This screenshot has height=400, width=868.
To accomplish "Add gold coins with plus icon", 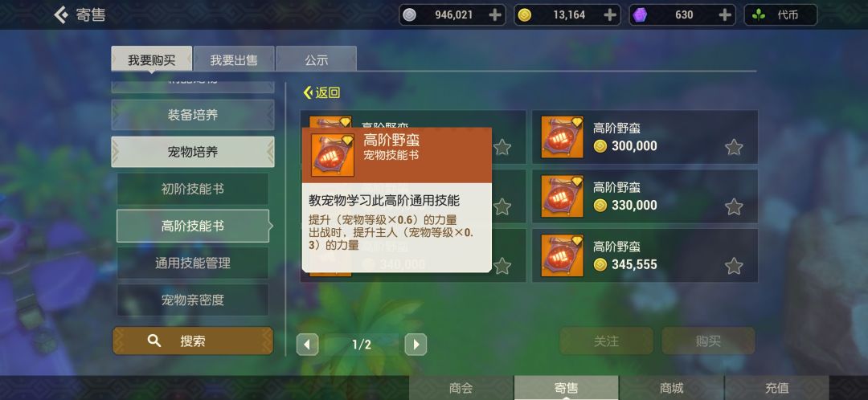I will [610, 15].
